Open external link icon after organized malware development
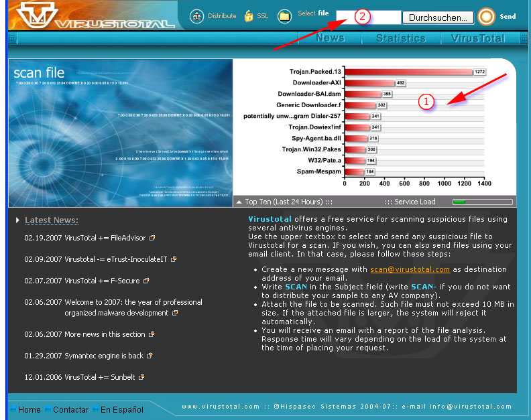Viewport: 531px width, 420px height. click(175, 313)
